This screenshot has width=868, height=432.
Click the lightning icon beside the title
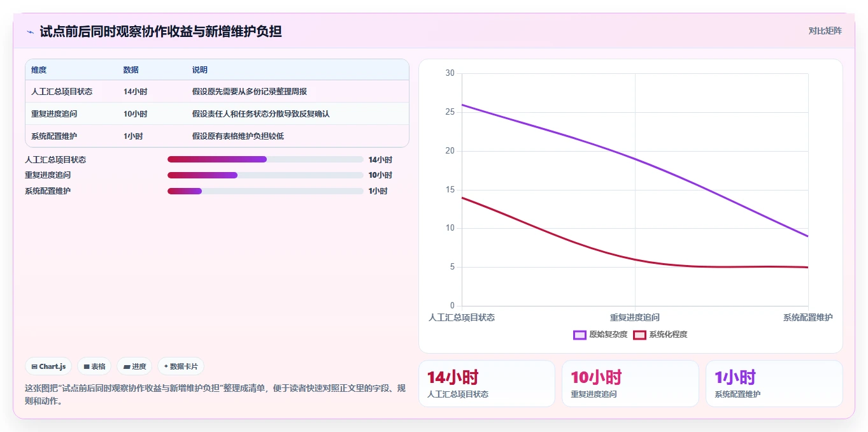click(x=30, y=31)
